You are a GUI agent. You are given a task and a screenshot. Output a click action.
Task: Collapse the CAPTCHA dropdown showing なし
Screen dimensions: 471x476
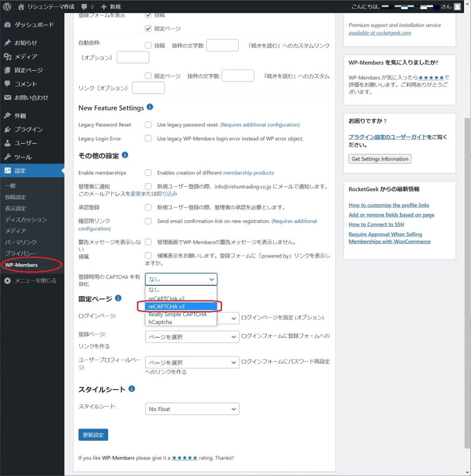coord(181,279)
